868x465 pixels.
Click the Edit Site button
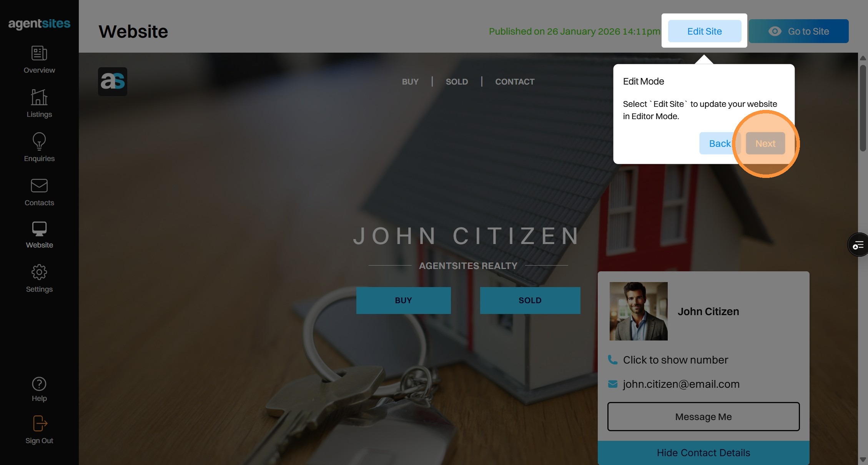[x=705, y=31]
